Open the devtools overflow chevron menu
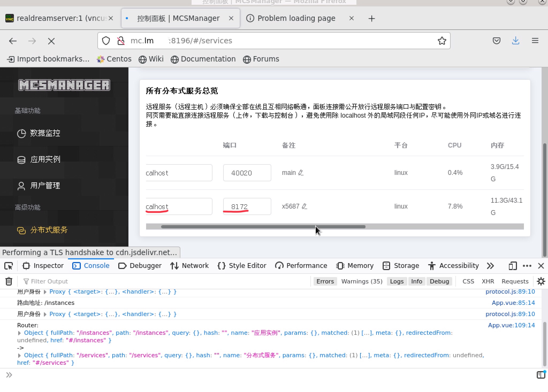 coord(490,266)
